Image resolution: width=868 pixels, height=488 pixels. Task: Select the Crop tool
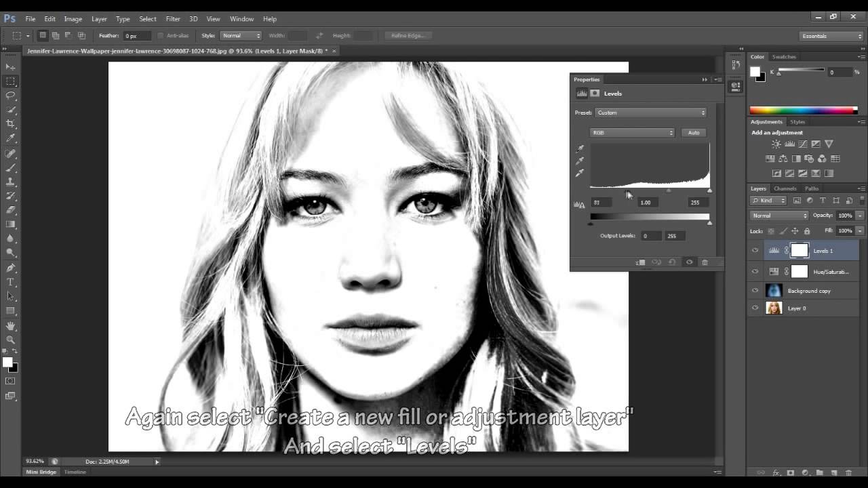[11, 124]
